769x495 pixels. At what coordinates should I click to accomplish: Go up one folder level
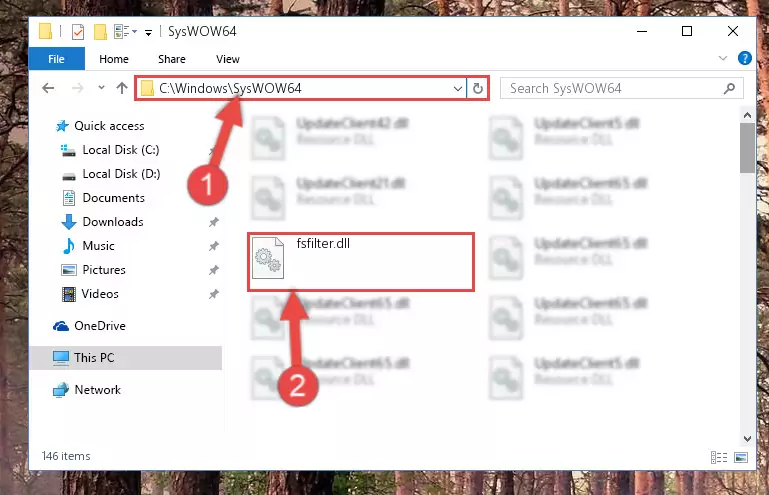(122, 88)
